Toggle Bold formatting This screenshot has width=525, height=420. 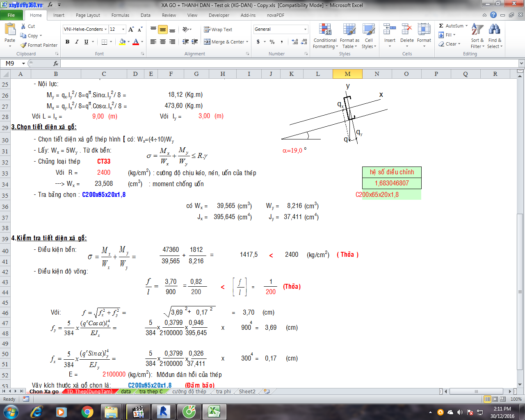click(67, 42)
